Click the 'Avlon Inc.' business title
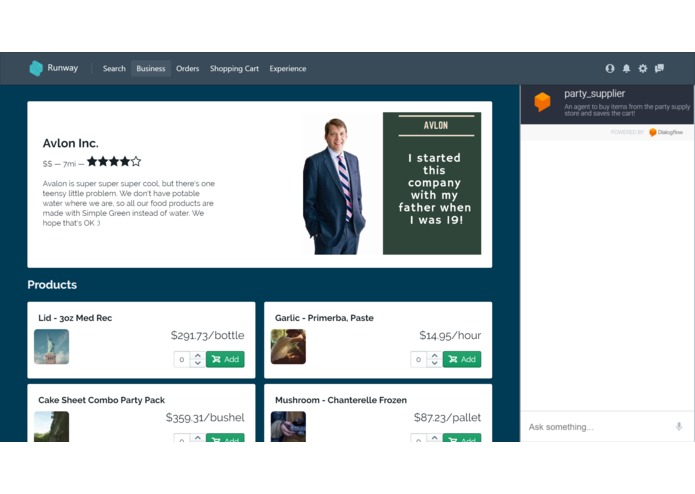Viewport: 695px width, 494px height. click(70, 143)
